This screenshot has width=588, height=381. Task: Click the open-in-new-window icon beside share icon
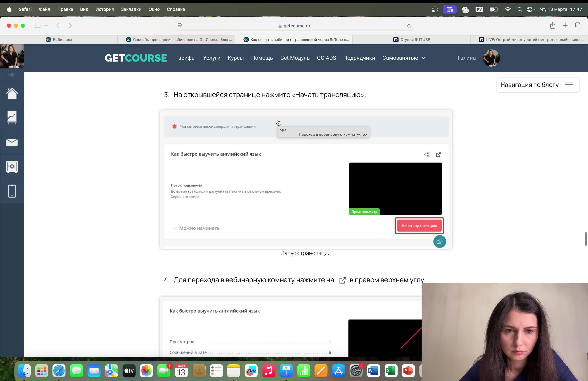tap(438, 155)
